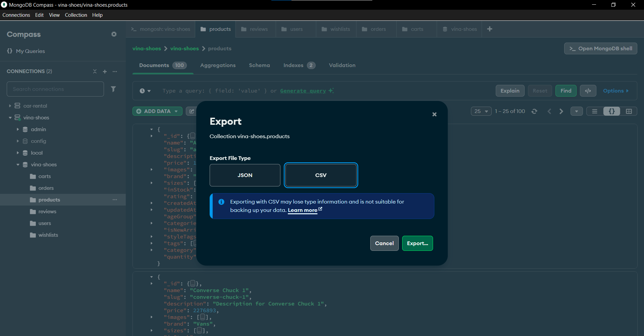This screenshot has height=336, width=644.
Task: Open the Aggregations tab
Action: click(218, 65)
